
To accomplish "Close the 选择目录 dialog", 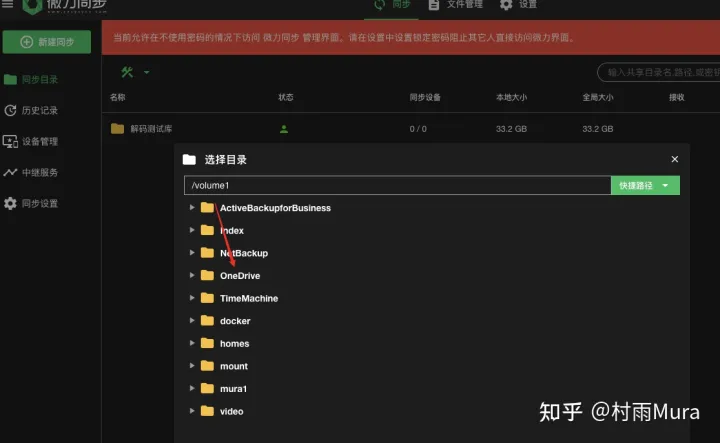I will tap(675, 159).
